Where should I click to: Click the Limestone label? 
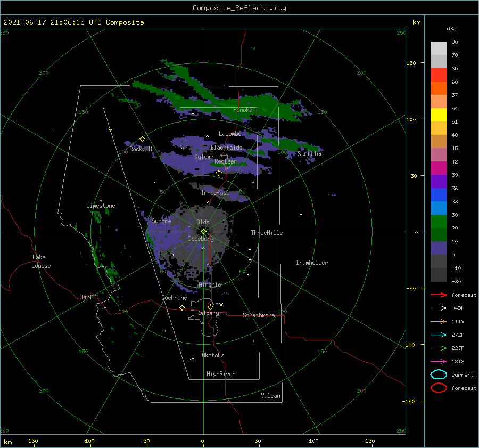tap(101, 206)
